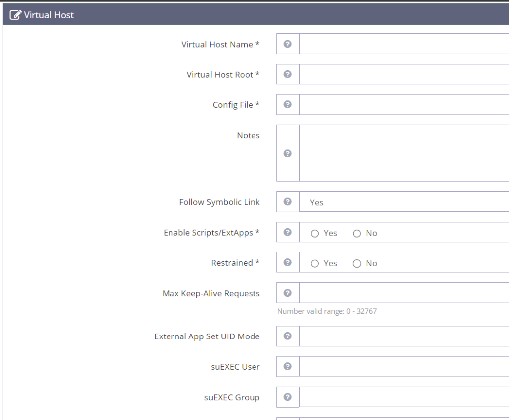Click inside the Notes text area
This screenshot has width=509, height=420.
click(404, 153)
